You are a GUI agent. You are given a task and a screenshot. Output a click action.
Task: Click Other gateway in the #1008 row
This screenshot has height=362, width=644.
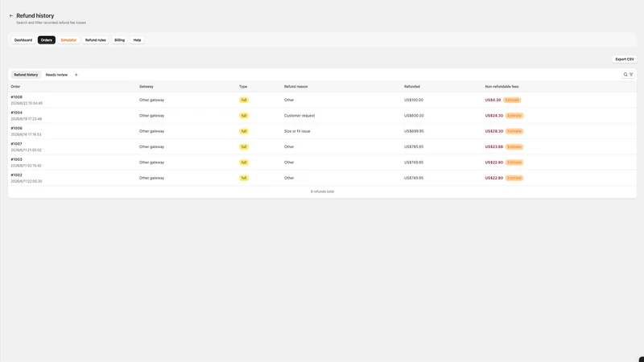[x=151, y=100]
